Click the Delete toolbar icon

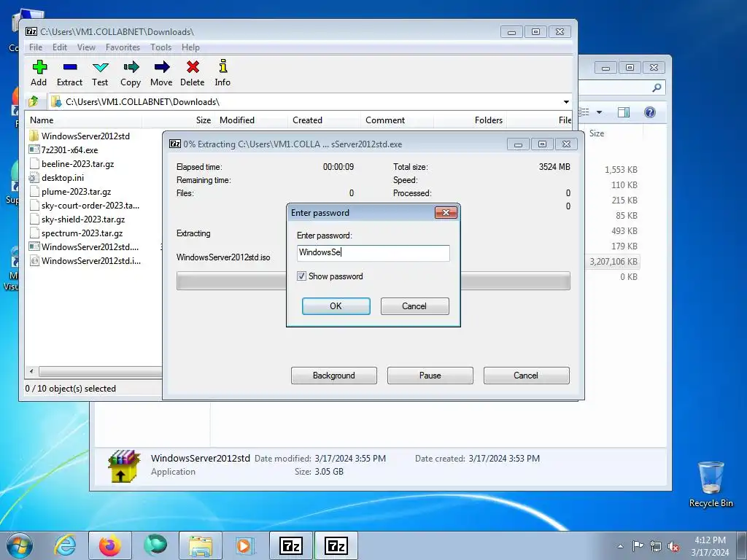(193, 67)
